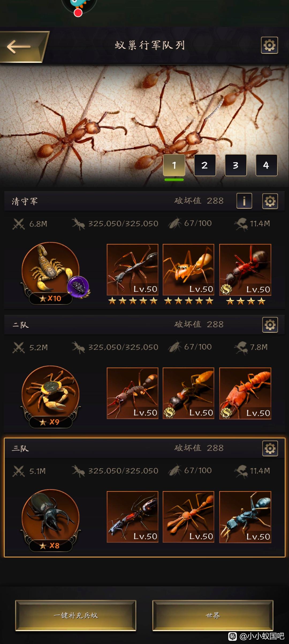Screen dimensions: 289x644
Task: Switch to formation tab 2
Action: click(205, 165)
